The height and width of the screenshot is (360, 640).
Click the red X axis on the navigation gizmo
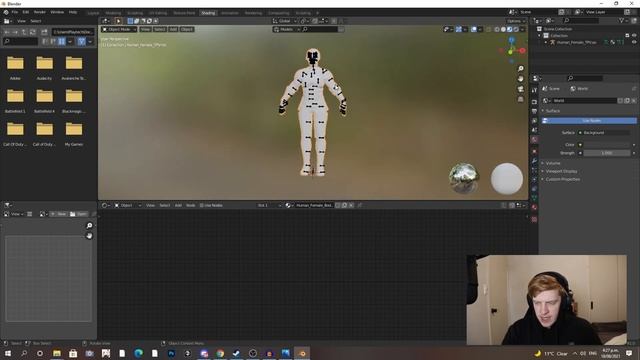point(522,51)
